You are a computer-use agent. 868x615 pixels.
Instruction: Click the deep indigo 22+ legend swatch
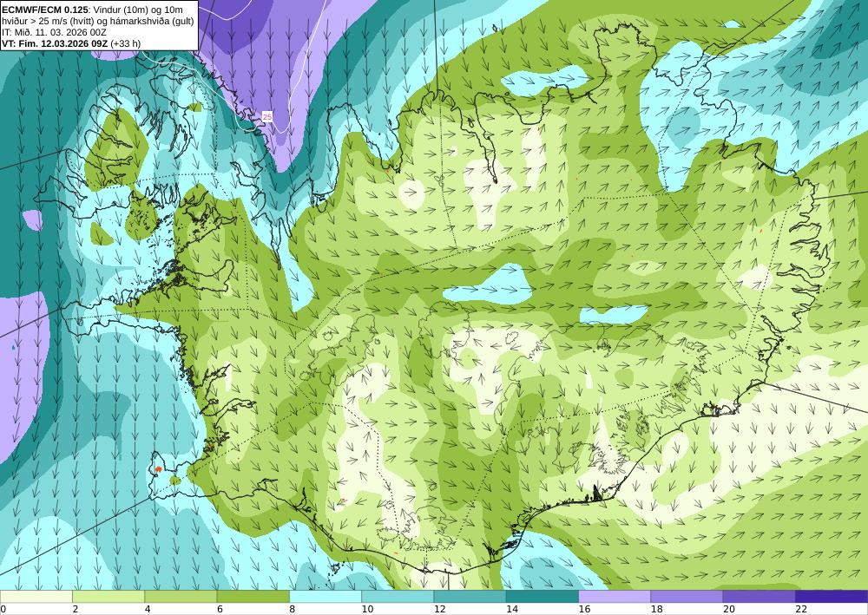[x=832, y=597]
